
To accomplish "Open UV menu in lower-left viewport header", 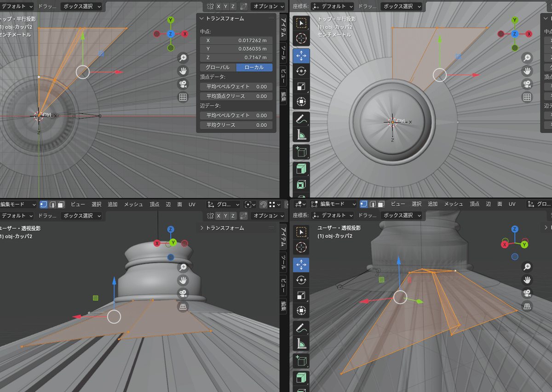I will click(192, 205).
